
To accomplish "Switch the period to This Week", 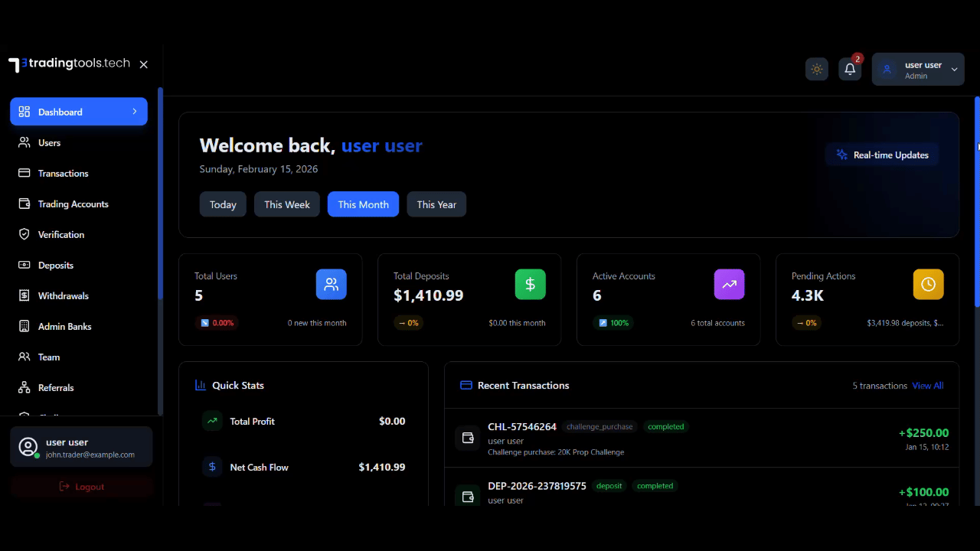I will 287,204.
